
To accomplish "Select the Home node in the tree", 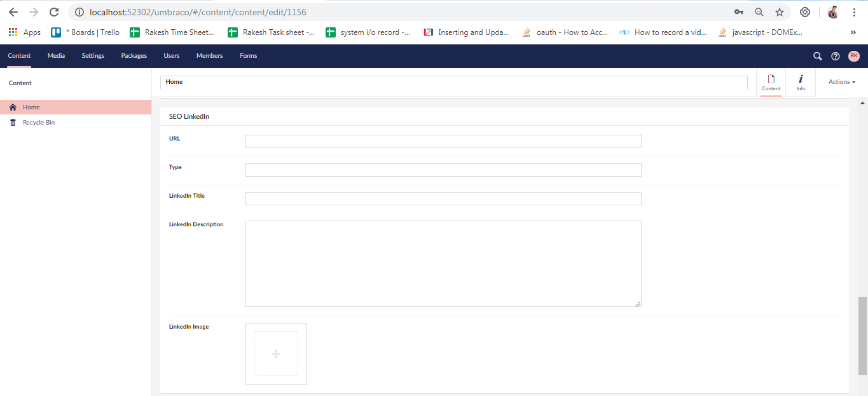I will coord(76,107).
